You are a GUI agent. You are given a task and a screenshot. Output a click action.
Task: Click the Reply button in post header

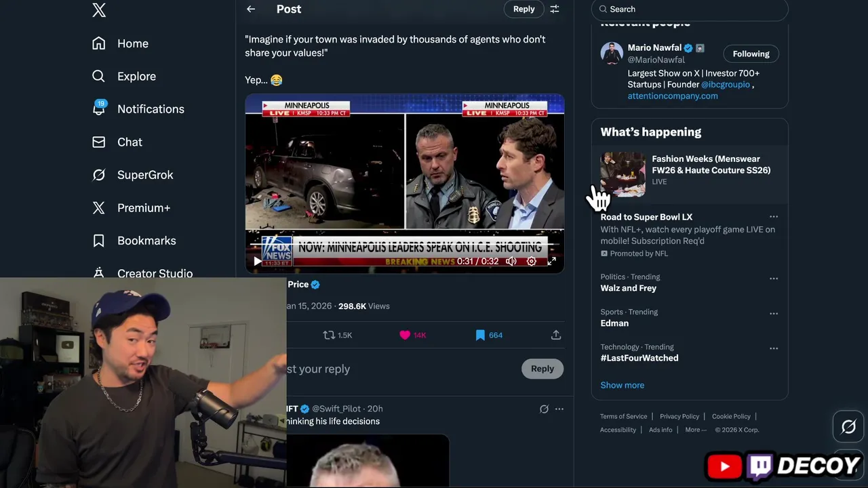524,9
